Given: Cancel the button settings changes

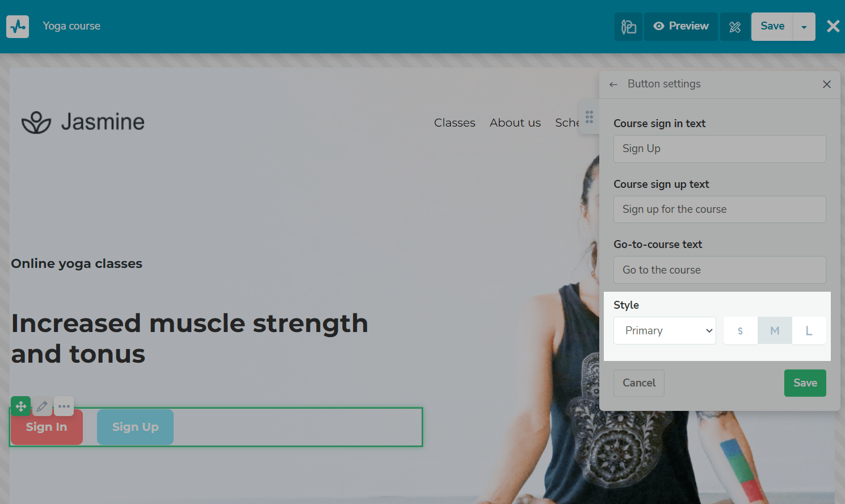Looking at the screenshot, I should (x=639, y=383).
